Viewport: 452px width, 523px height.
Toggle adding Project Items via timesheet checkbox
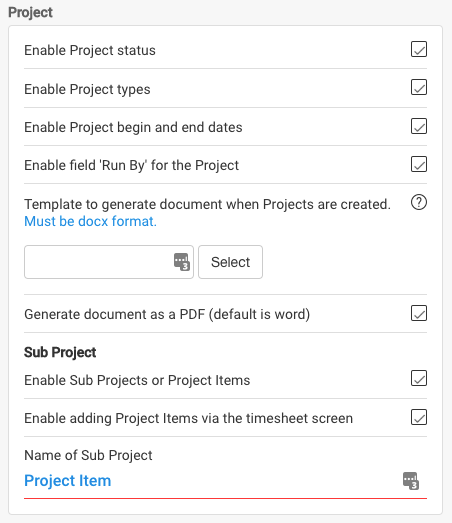click(419, 417)
